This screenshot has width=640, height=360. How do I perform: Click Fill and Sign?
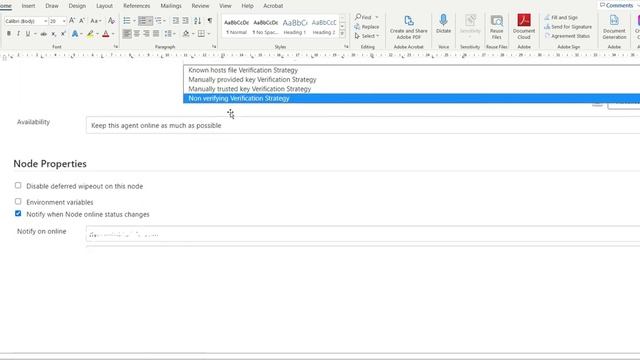point(562,18)
